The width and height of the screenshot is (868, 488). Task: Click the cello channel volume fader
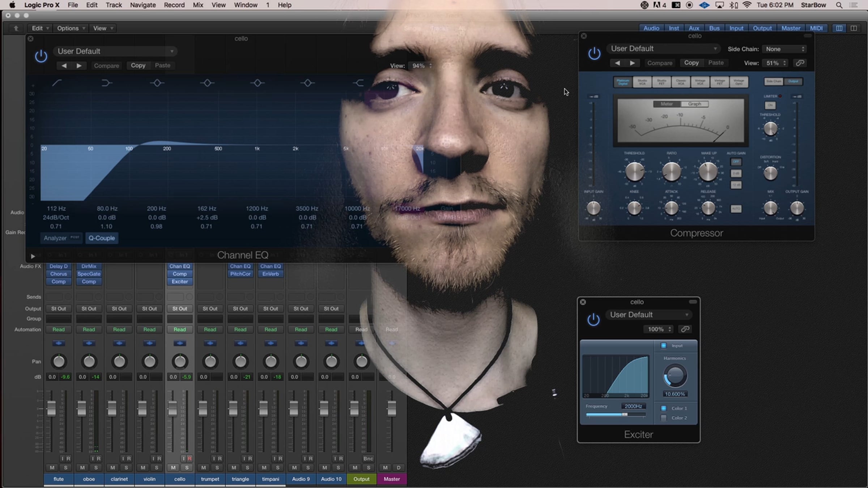click(173, 408)
